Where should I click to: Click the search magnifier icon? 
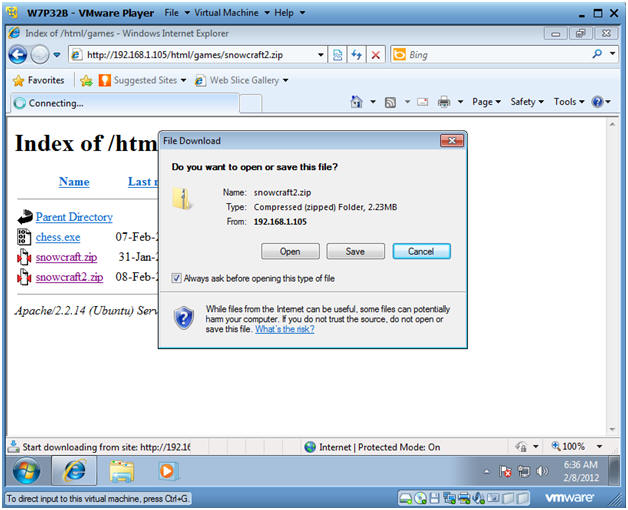pyautogui.click(x=597, y=54)
